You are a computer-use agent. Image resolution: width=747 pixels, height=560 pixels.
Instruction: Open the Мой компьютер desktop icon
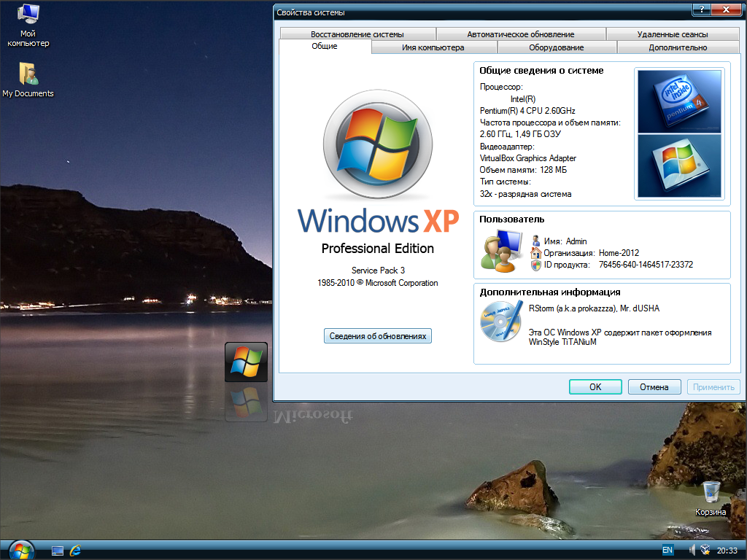coord(28,25)
